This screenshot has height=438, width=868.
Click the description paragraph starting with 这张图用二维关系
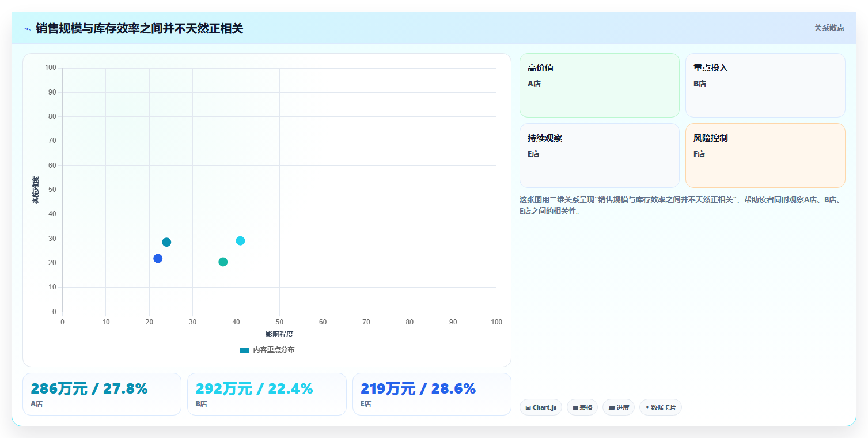point(681,205)
